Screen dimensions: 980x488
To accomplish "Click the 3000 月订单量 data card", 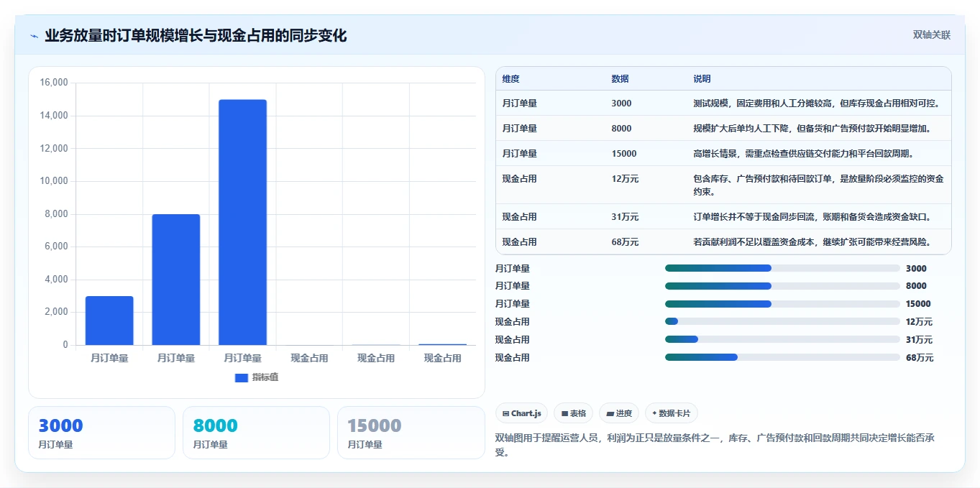I will [101, 433].
